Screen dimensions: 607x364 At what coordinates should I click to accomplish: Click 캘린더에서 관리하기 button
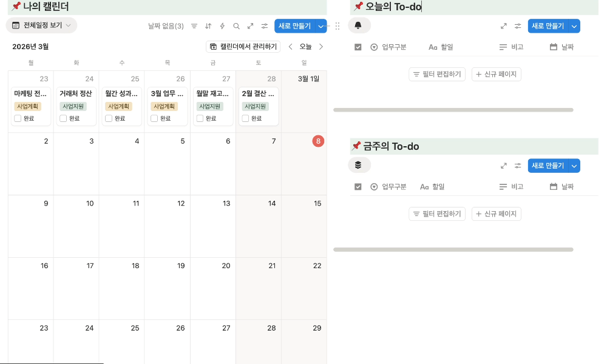tap(243, 47)
